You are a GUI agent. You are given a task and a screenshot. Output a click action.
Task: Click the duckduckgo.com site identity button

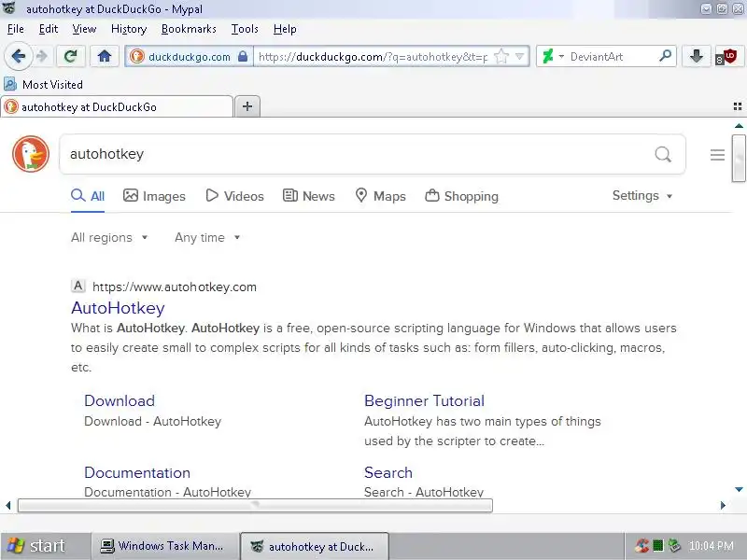(x=189, y=57)
